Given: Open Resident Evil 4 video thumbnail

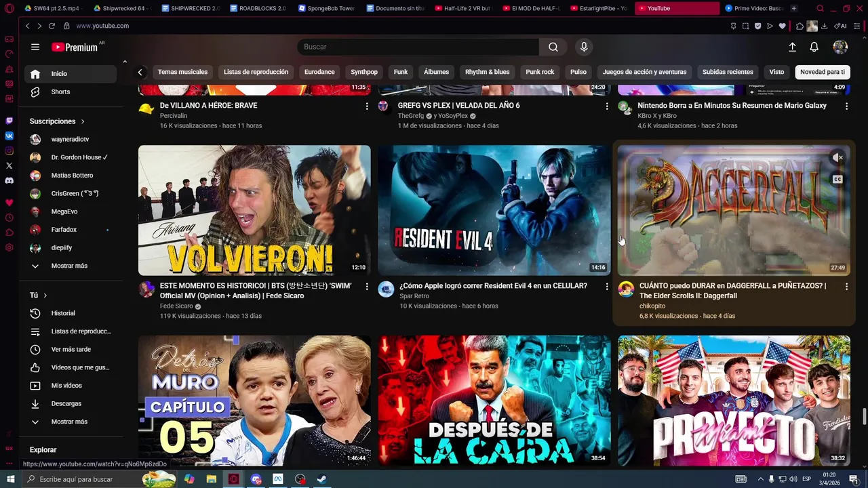Looking at the screenshot, I should click(494, 210).
